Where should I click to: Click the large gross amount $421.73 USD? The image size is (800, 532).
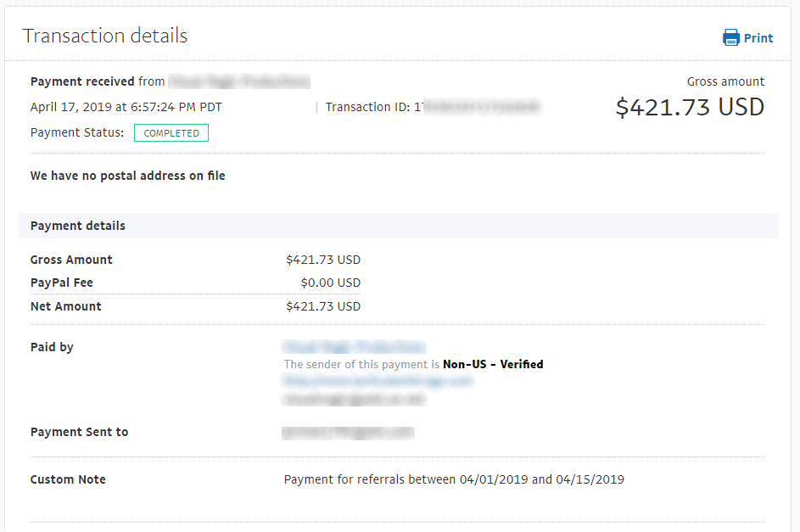tap(690, 107)
